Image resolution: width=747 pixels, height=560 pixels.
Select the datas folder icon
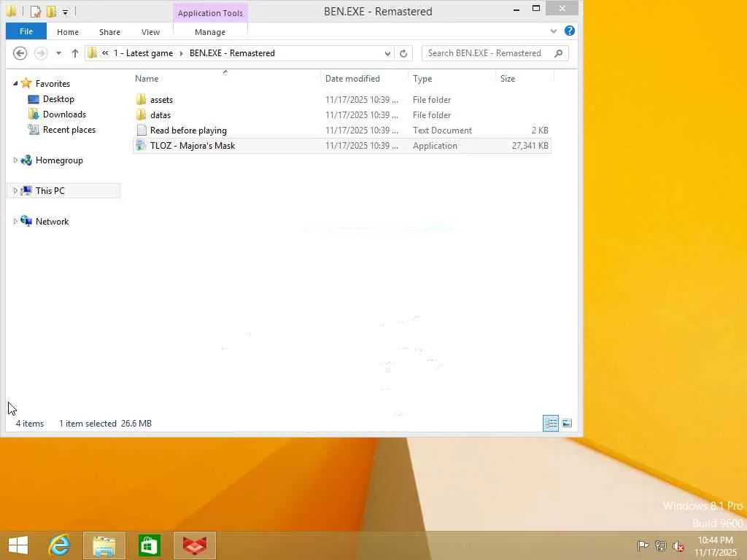coord(141,114)
